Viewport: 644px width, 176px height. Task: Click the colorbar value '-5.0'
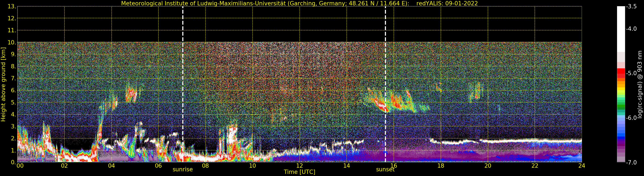(x=631, y=73)
